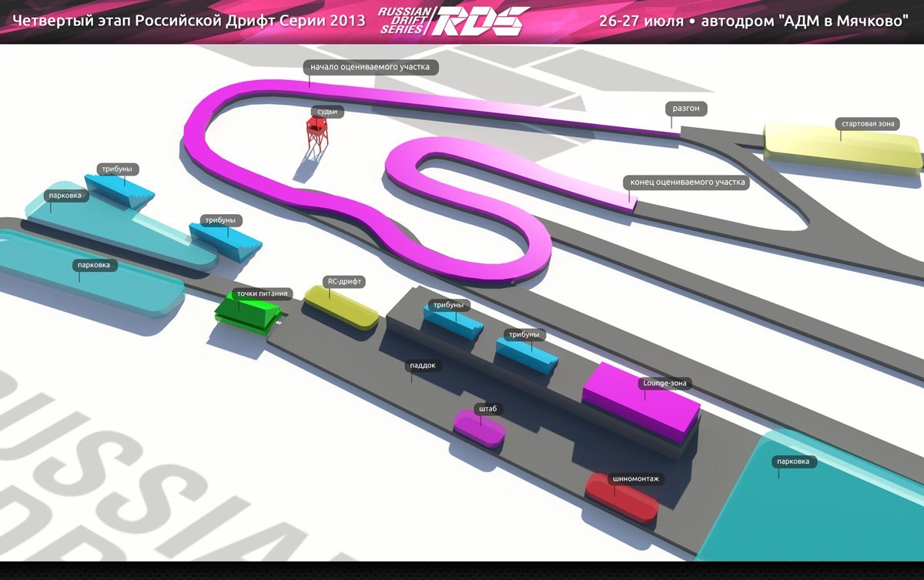Viewport: 924px width, 580px height.
Task: Click the 'штаб' label
Action: click(487, 409)
